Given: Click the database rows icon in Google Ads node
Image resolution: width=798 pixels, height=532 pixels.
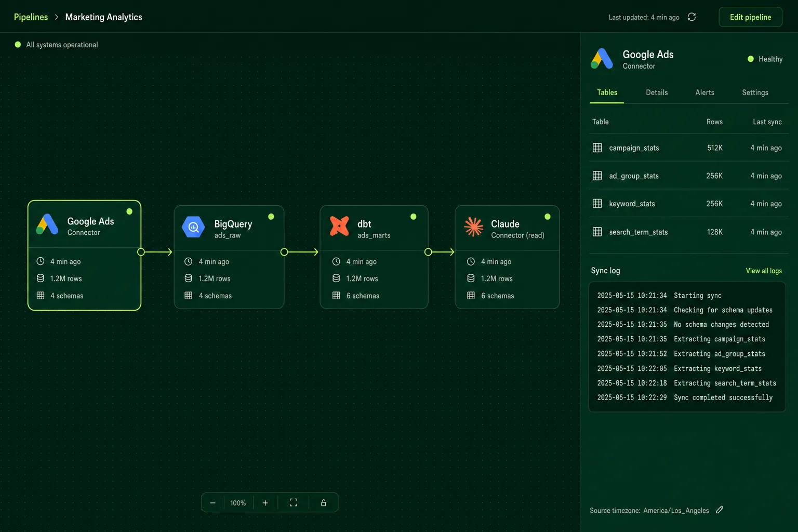Looking at the screenshot, I should tap(41, 278).
